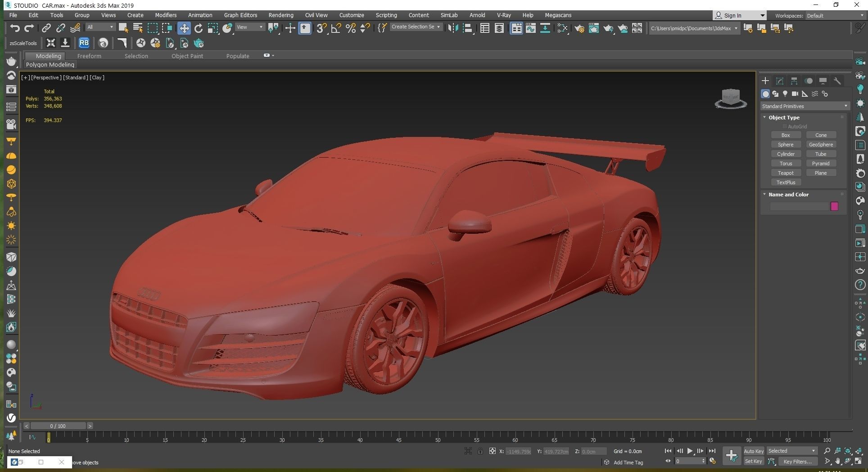Click the 0 / 100 time slider
Screen dimensions: 868x472
pos(58,426)
